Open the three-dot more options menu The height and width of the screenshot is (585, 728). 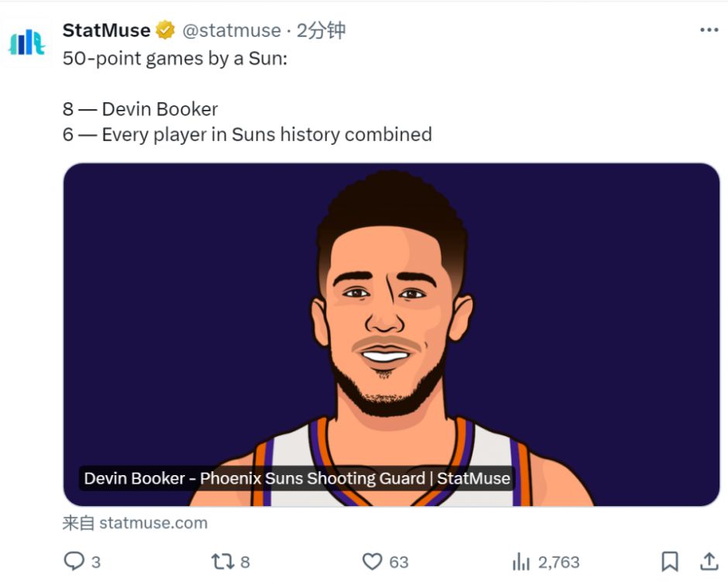click(709, 30)
